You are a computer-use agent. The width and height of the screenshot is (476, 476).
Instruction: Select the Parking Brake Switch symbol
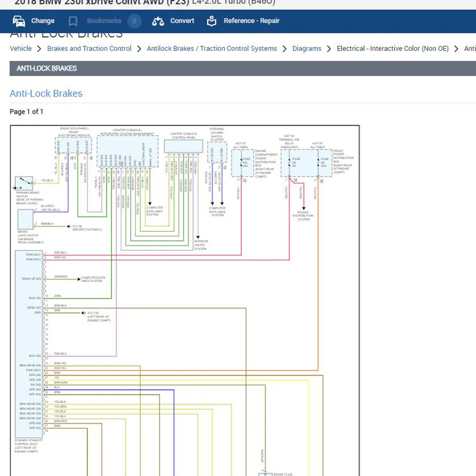[24, 182]
